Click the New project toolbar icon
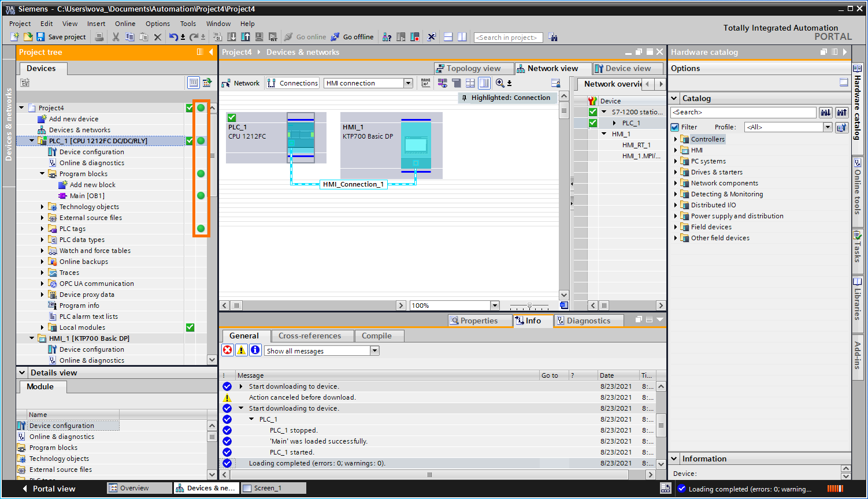This screenshot has height=499, width=868. [15, 37]
